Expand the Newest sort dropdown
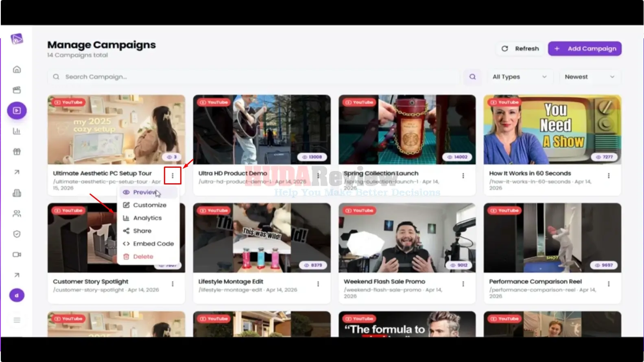Image resolution: width=644 pixels, height=362 pixels. point(590,77)
